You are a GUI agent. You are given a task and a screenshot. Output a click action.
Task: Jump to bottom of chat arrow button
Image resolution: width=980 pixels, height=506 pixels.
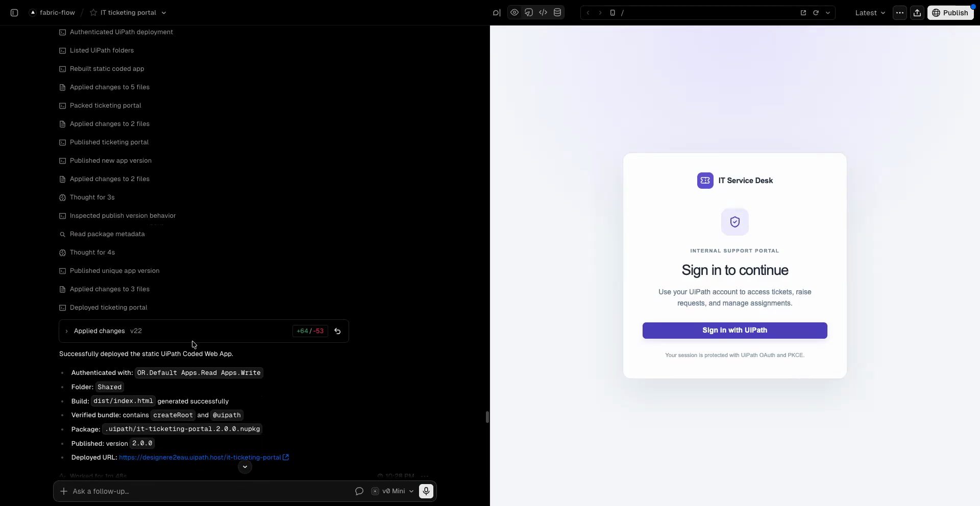[x=245, y=467]
